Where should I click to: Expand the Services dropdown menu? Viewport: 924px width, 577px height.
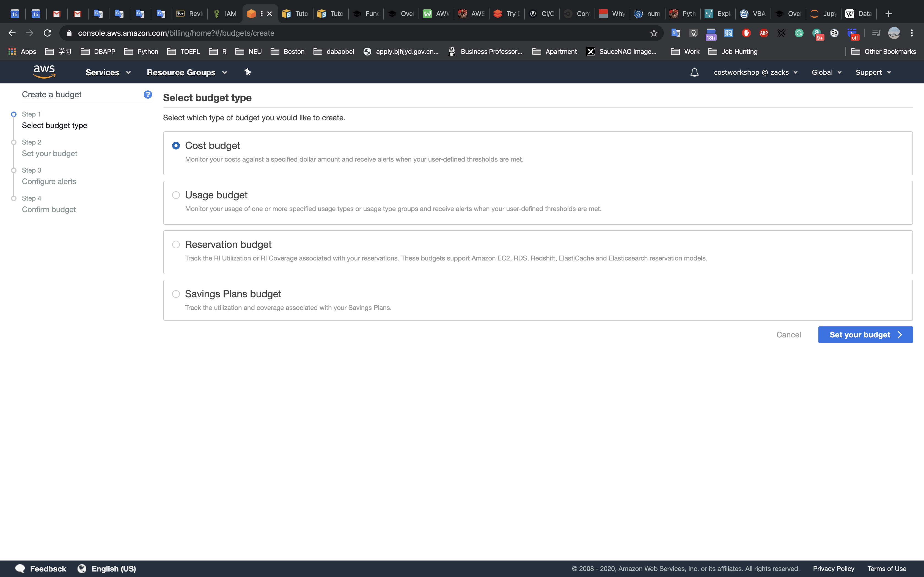point(108,73)
